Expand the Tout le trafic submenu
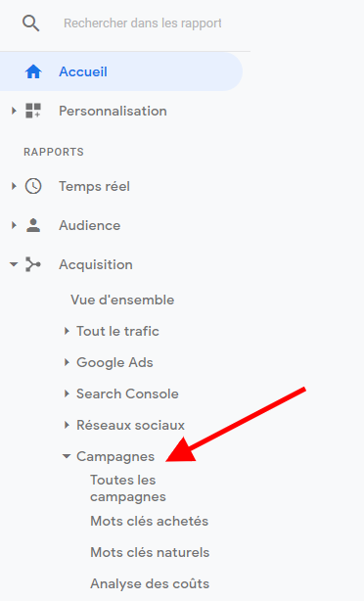 pos(67,331)
